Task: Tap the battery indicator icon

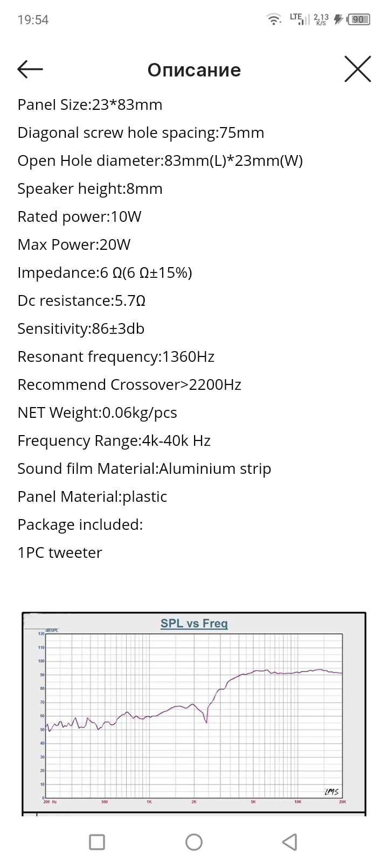Action: (359, 19)
